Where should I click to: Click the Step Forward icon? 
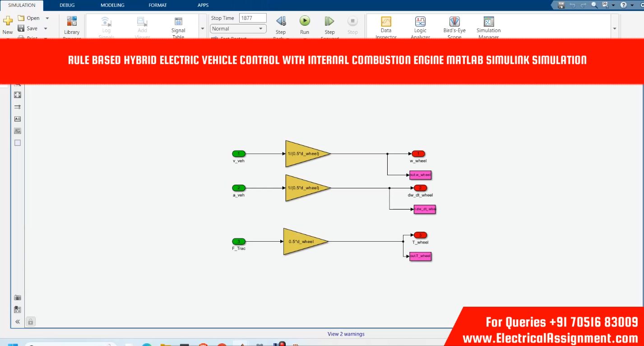(329, 21)
